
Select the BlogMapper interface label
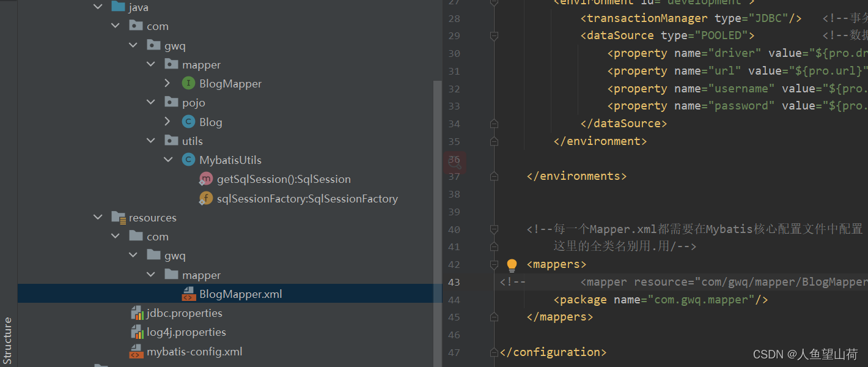point(230,83)
